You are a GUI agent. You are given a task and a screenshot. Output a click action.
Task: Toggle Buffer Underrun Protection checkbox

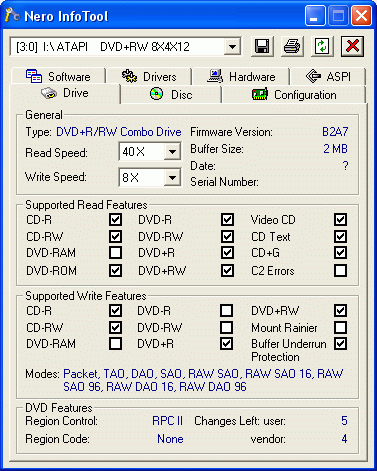coord(340,343)
